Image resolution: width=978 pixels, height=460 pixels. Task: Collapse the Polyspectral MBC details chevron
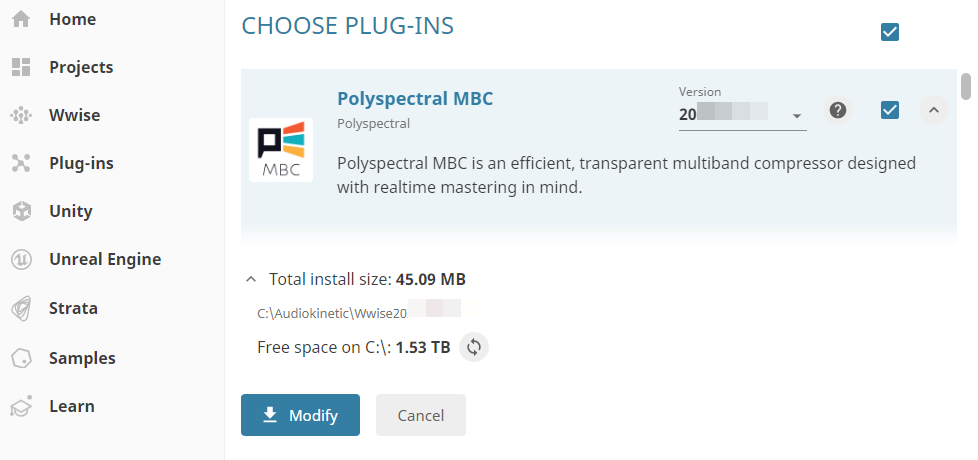pos(933,110)
